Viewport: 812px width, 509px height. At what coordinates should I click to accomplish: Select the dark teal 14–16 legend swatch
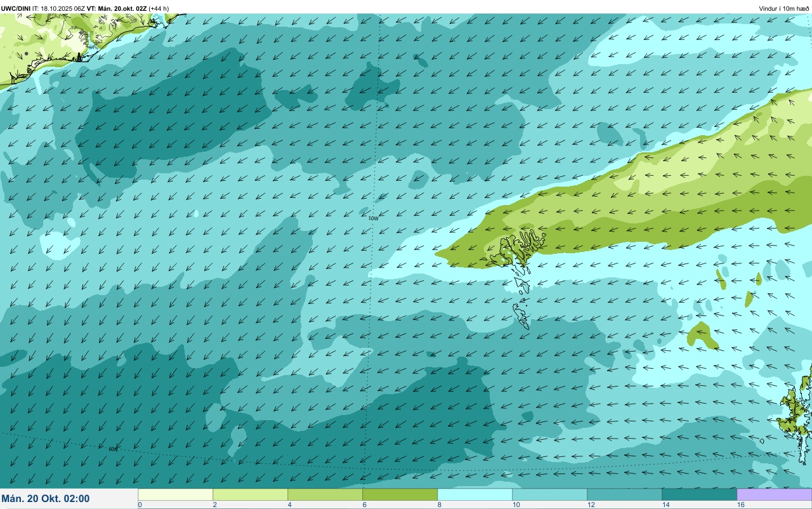(x=700, y=494)
